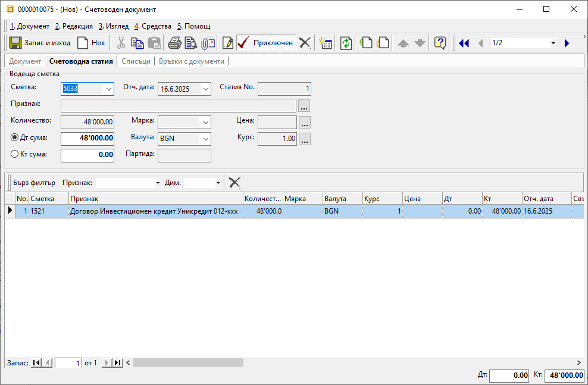Click the scissors cut icon
Screen dimensions: 588x385
pyautogui.click(x=121, y=43)
